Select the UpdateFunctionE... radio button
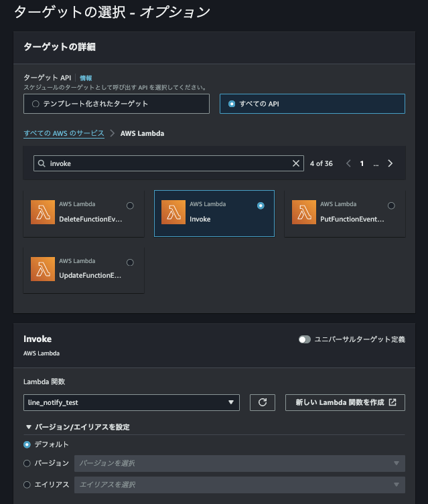This screenshot has width=428, height=504. click(x=130, y=262)
